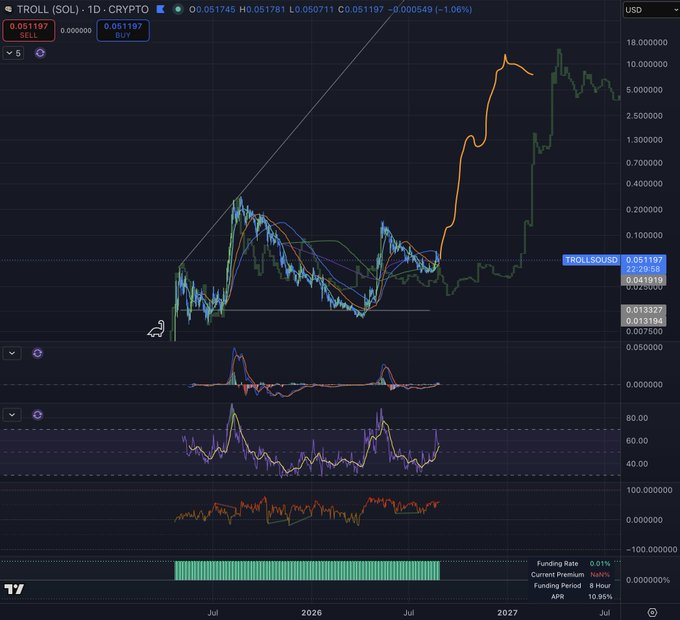The height and width of the screenshot is (620, 680).
Task: Click the blue BUY 0.051197 button
Action: tap(123, 30)
